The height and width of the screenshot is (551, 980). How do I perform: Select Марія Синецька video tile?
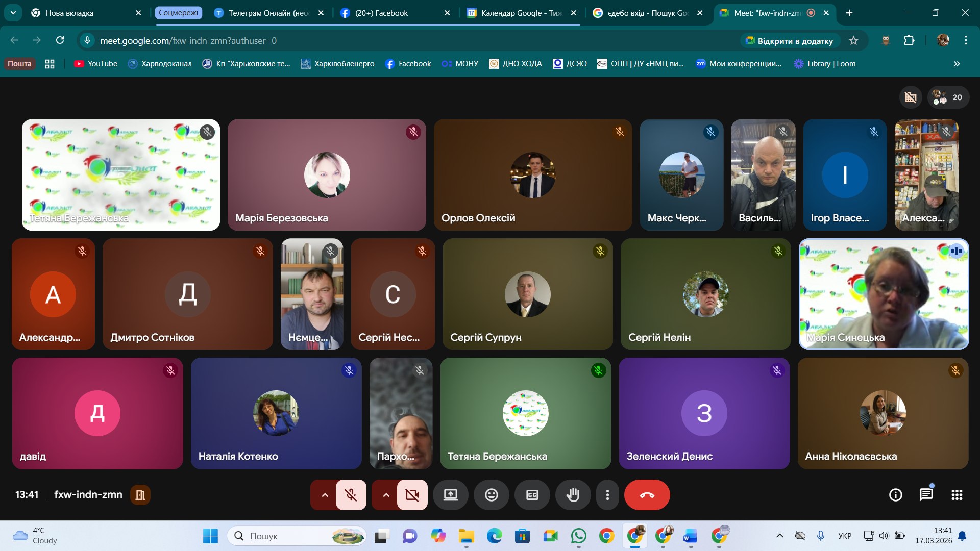[x=884, y=294]
